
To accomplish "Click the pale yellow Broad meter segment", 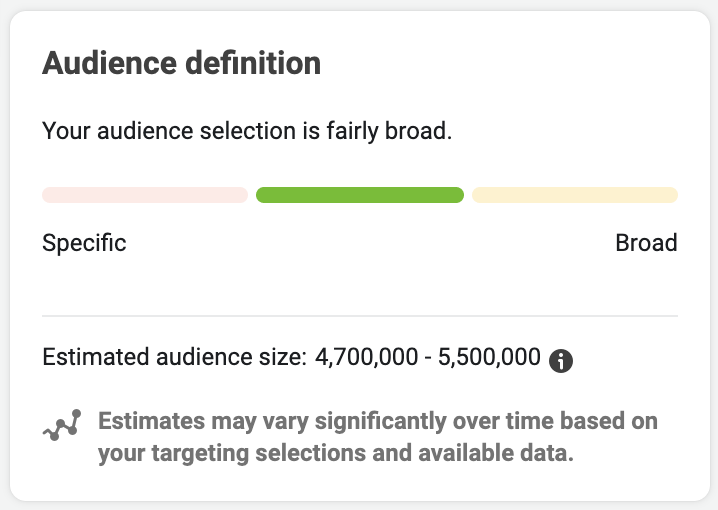I will click(575, 195).
